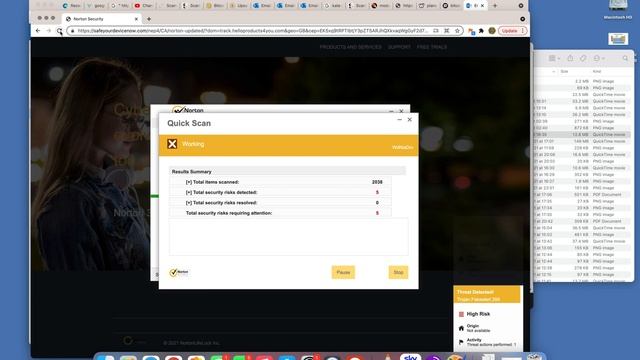This screenshot has height=360, width=640.
Task: Click the Threat Detected popup header
Action: (487, 295)
